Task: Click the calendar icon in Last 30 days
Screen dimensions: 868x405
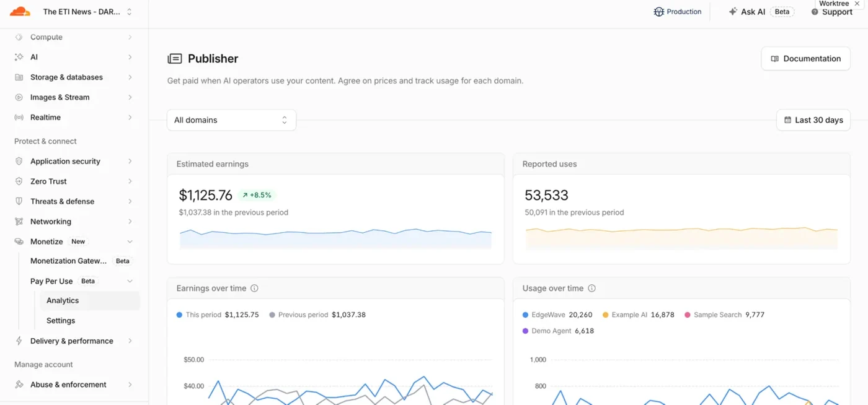Action: coord(787,120)
